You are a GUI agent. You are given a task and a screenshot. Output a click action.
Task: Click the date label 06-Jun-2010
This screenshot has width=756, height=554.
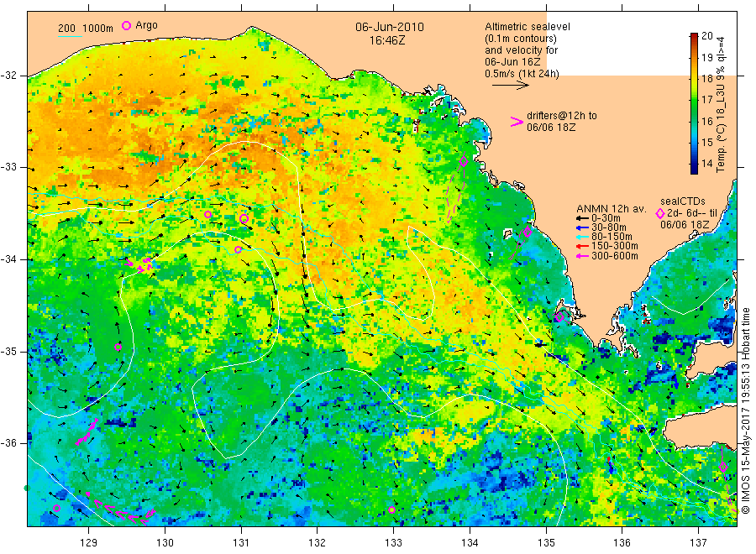[390, 27]
